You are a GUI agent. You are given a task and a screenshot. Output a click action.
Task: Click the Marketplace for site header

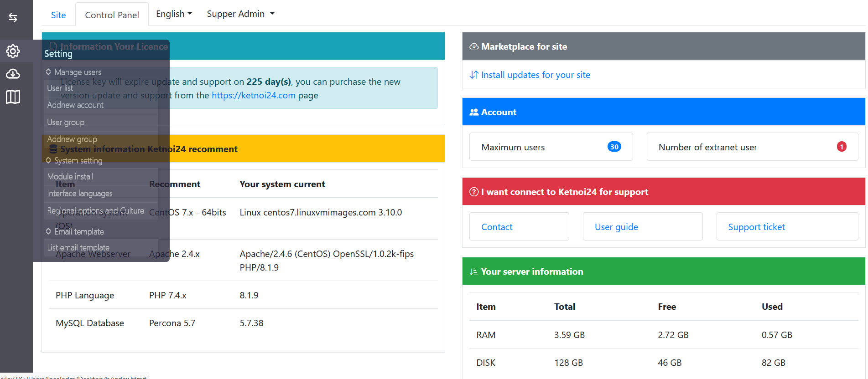tap(664, 46)
